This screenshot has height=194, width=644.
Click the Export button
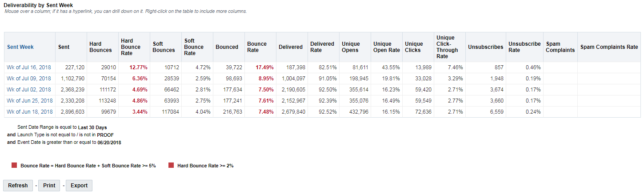pyautogui.click(x=79, y=186)
